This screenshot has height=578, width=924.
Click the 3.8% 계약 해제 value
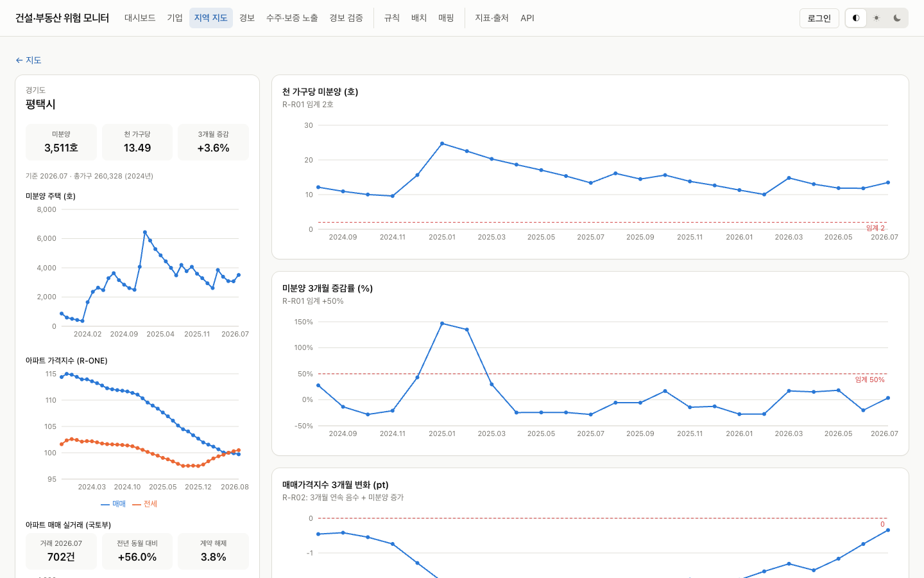[214, 557]
